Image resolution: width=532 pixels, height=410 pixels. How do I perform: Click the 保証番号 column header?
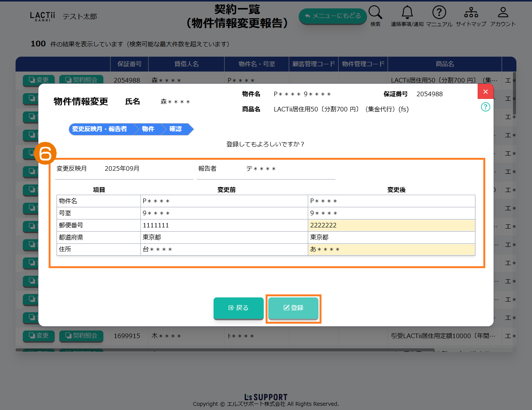(129, 64)
